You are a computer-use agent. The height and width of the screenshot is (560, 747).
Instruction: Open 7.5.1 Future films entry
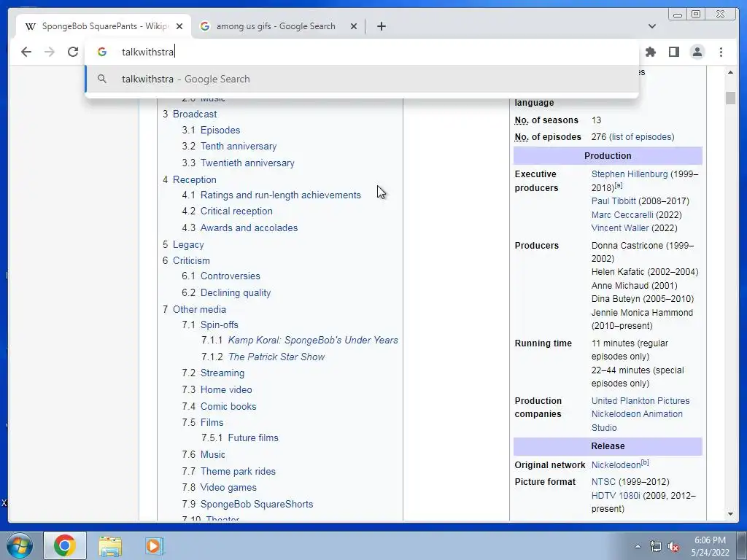tap(253, 437)
